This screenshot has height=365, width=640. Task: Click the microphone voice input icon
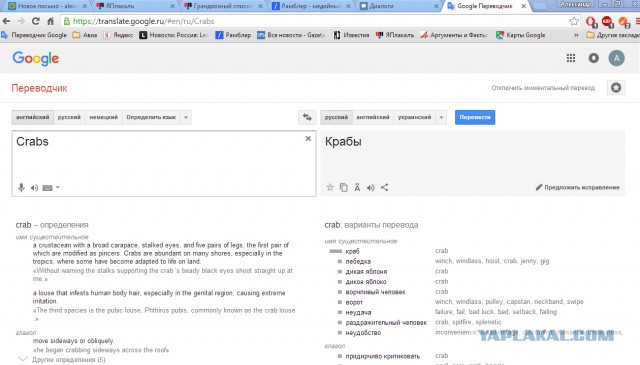click(21, 187)
